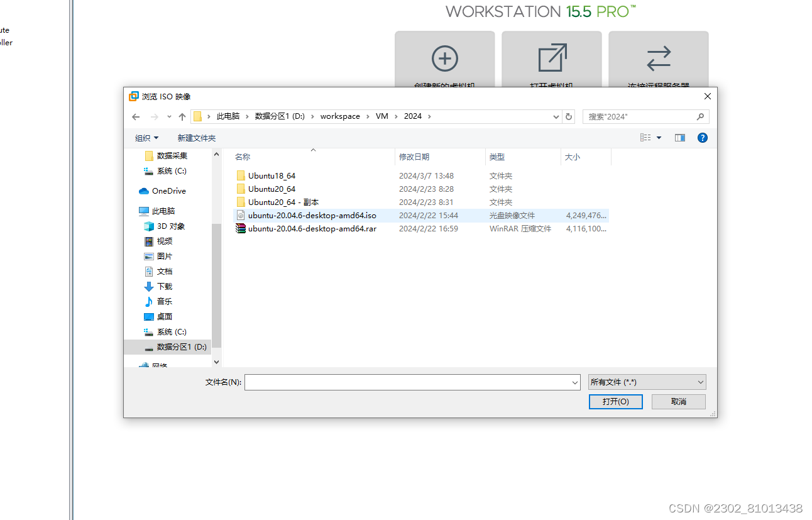Click the Back navigation arrow

pyautogui.click(x=136, y=117)
